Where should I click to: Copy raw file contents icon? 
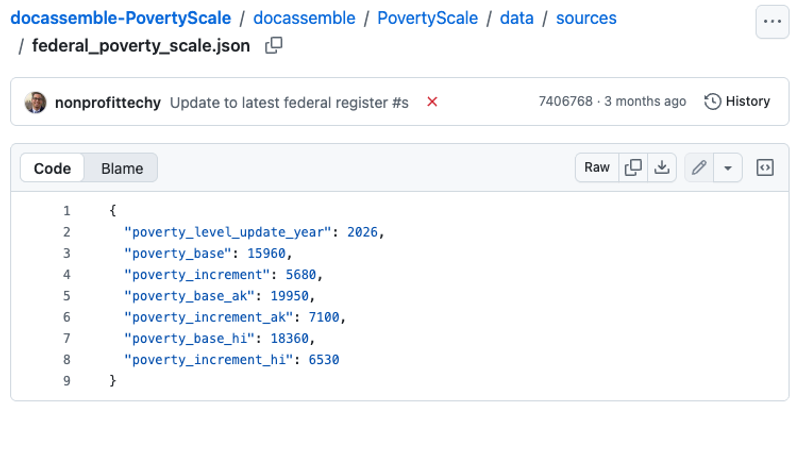point(633,167)
